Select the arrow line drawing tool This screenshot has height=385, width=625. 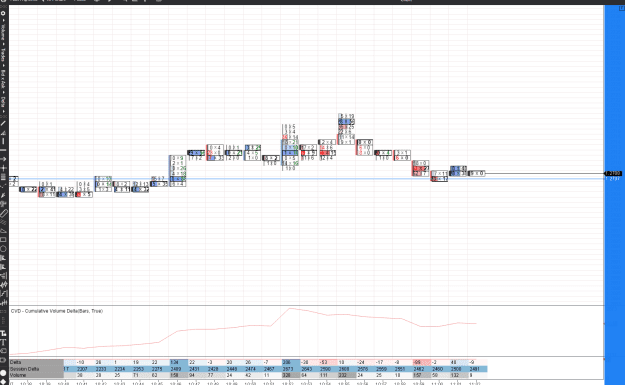(3, 159)
